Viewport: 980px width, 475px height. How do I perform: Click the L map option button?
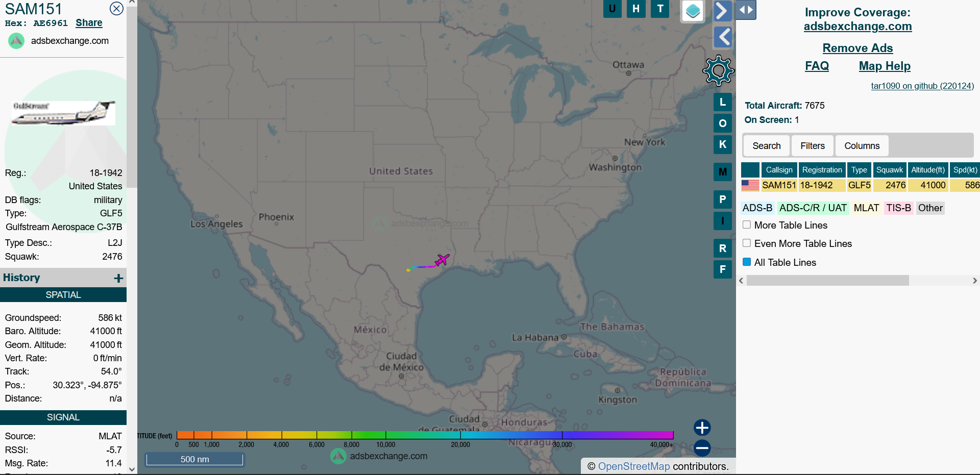(x=722, y=102)
